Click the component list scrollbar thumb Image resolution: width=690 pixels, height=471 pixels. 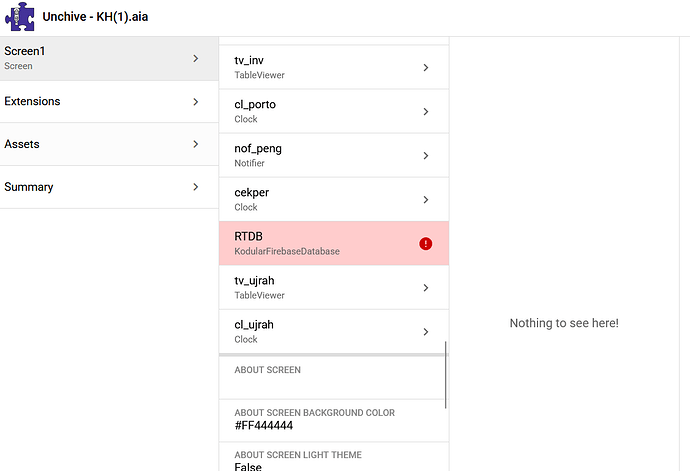(x=446, y=375)
